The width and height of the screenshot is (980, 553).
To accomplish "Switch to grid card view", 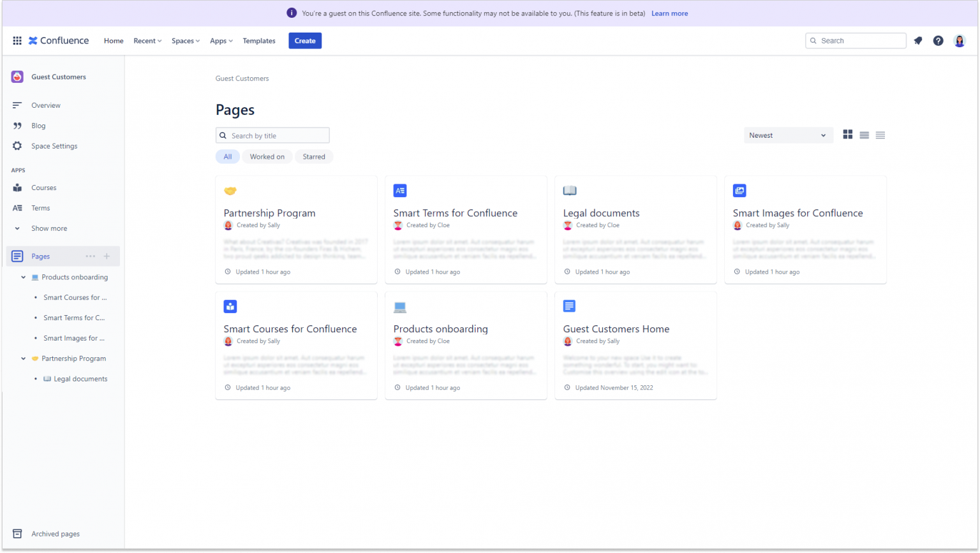I will pyautogui.click(x=847, y=135).
